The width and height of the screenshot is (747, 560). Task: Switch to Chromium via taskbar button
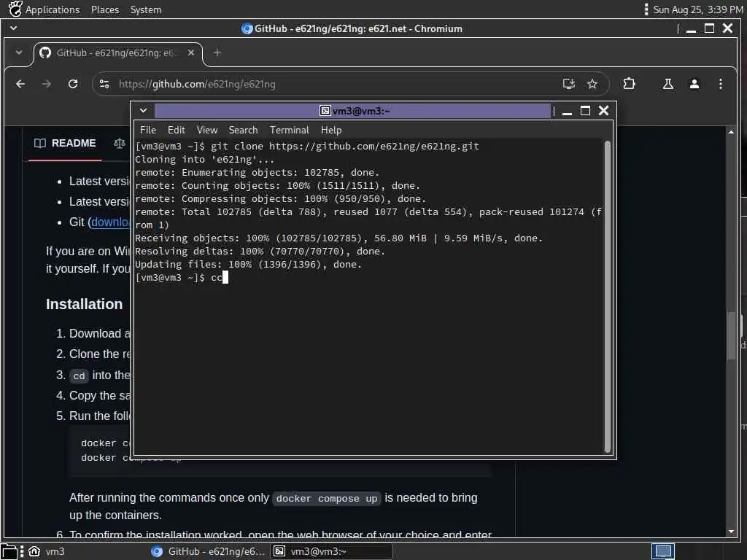tap(208, 551)
